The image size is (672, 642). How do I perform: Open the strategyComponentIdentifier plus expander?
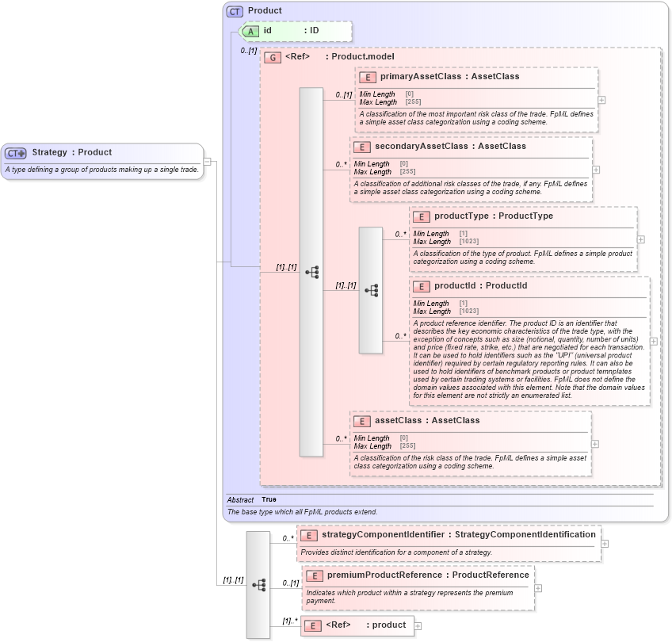tap(605, 543)
